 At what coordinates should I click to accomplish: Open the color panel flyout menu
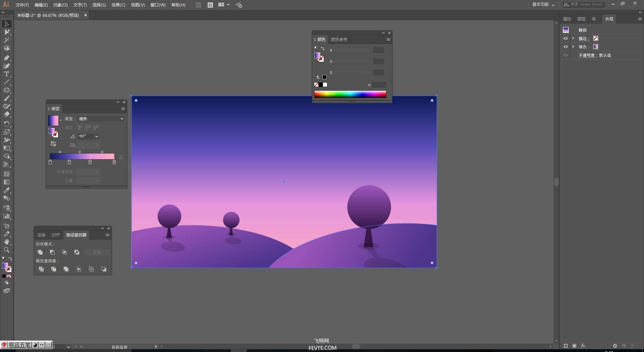388,40
